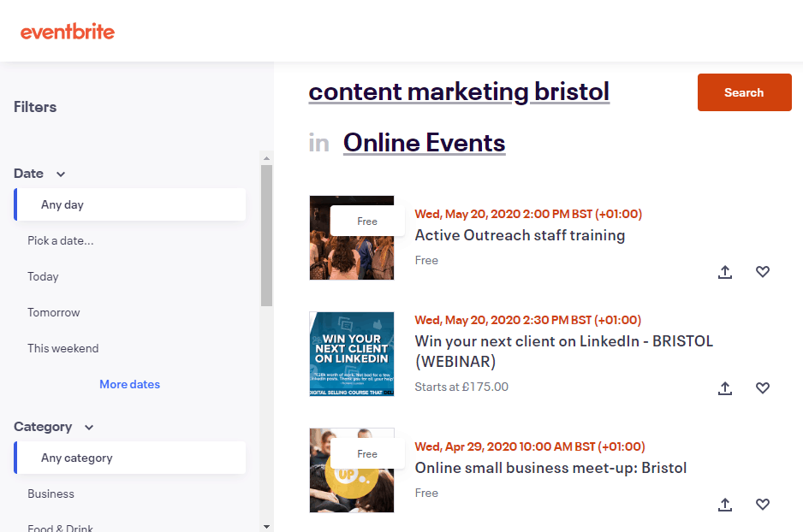Choose the Pick a date option
The width and height of the screenshot is (803, 532).
pyautogui.click(x=61, y=240)
